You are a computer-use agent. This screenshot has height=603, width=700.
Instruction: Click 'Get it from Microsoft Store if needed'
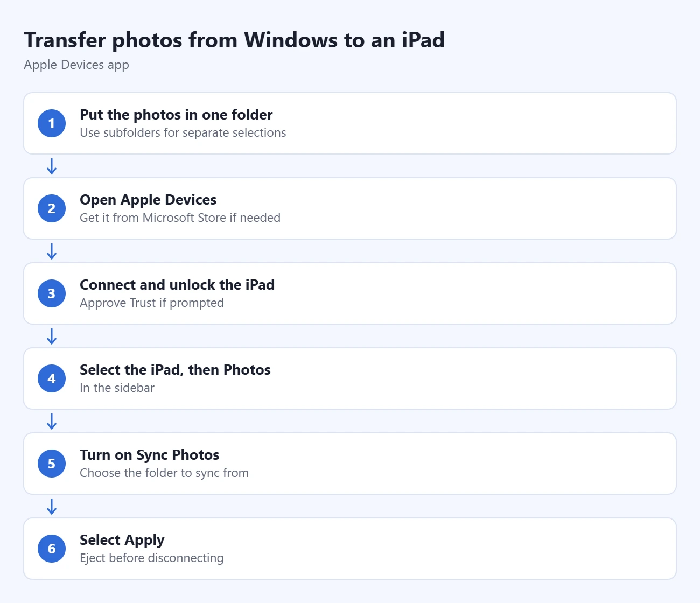pyautogui.click(x=180, y=218)
